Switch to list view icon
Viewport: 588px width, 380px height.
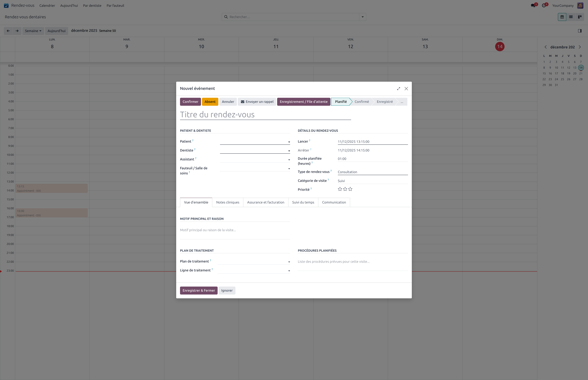click(571, 17)
